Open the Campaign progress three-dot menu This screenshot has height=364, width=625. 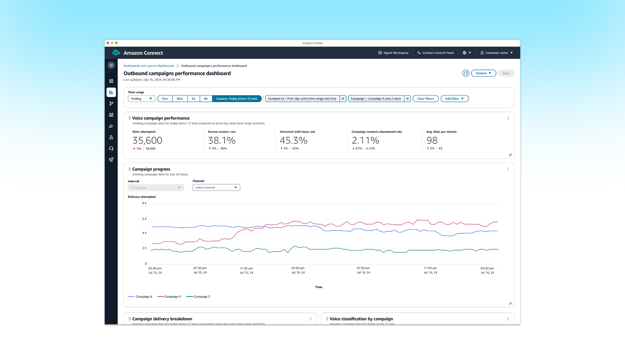[508, 169]
